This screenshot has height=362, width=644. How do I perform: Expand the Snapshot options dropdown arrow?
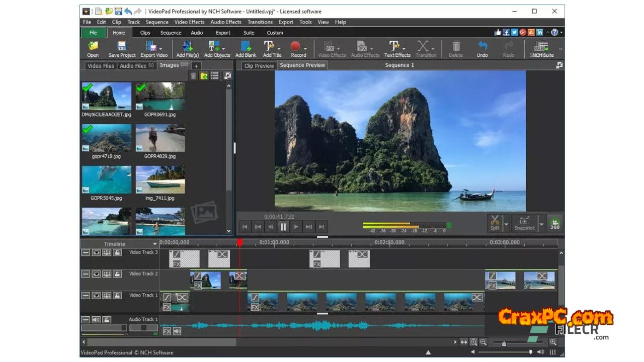[541, 223]
